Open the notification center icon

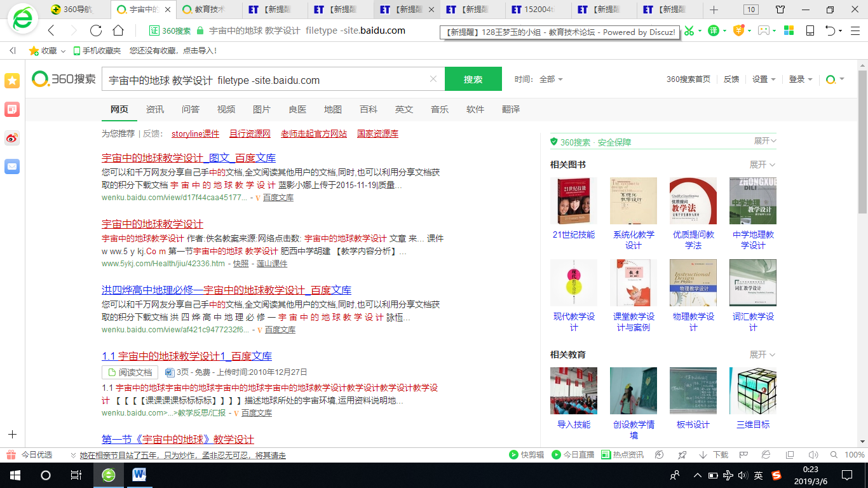pos(847,475)
